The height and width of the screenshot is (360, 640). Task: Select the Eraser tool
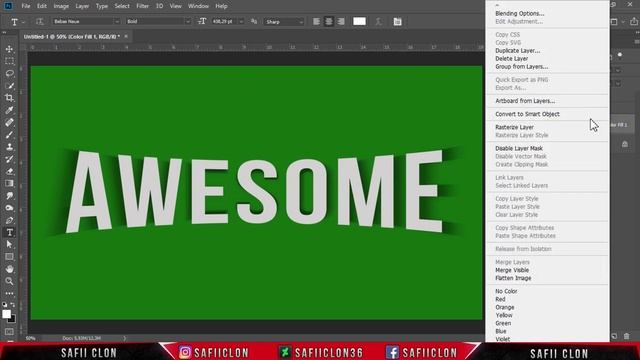click(x=9, y=171)
